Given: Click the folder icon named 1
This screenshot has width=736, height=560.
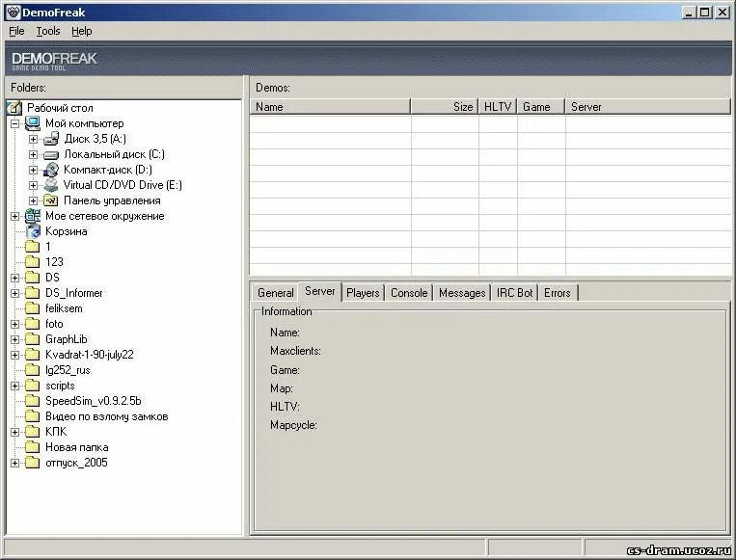Looking at the screenshot, I should click(x=33, y=247).
